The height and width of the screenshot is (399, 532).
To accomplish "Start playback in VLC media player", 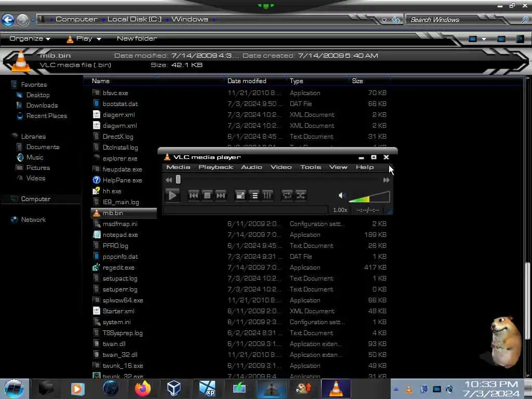I will tap(172, 195).
